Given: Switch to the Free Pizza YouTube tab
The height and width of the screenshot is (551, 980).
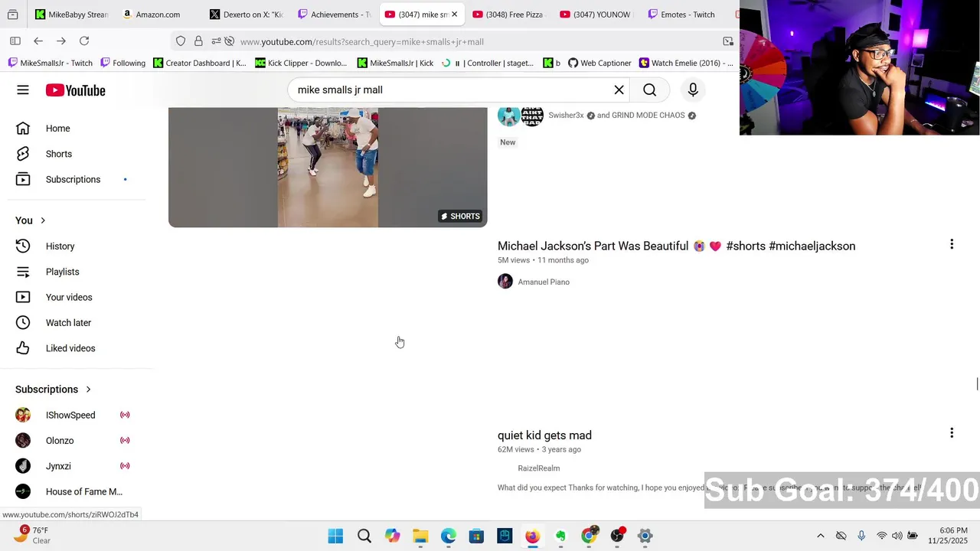Looking at the screenshot, I should [x=508, y=15].
